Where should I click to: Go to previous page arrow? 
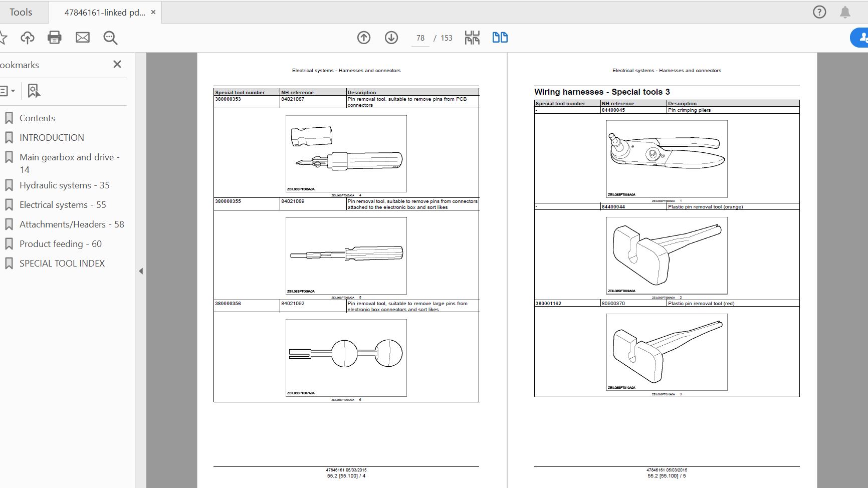(x=364, y=38)
